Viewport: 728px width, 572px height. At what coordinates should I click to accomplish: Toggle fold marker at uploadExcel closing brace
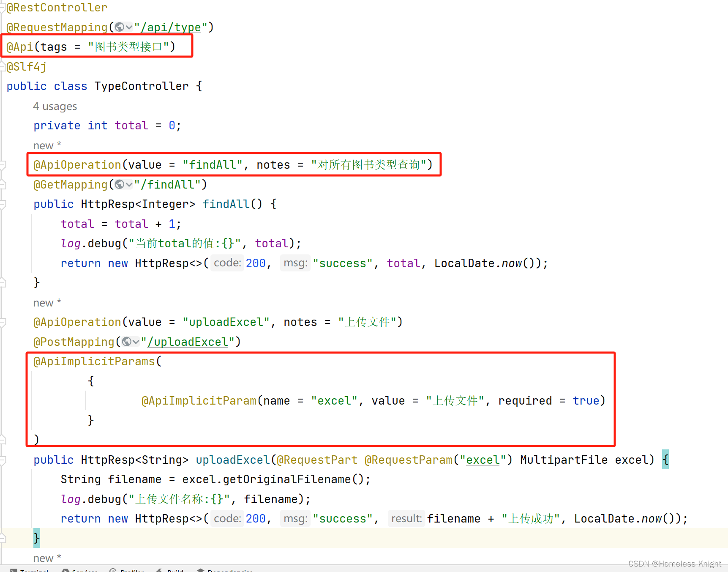3,538
